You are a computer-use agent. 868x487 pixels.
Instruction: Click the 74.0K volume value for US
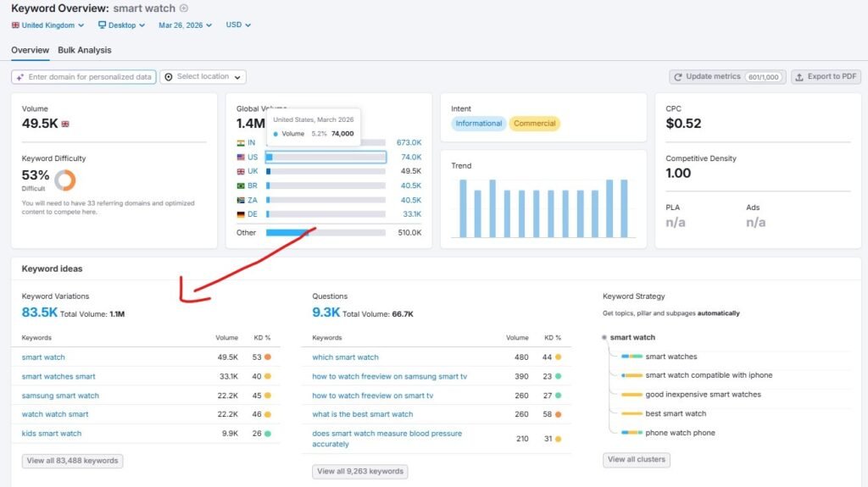[411, 158]
